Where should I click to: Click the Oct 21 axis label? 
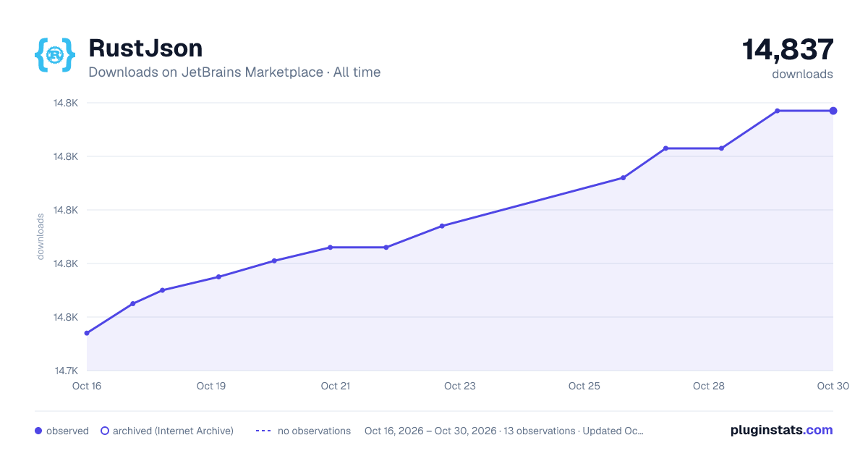coord(336,386)
